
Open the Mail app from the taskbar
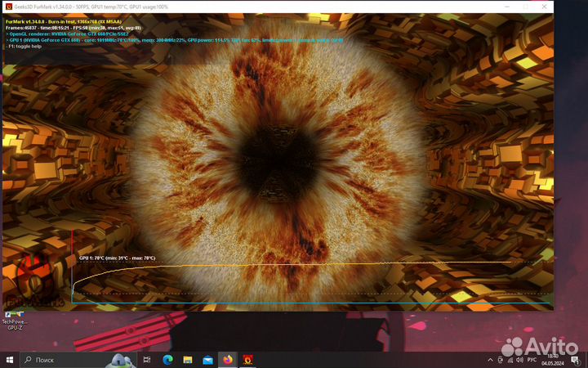click(x=207, y=359)
